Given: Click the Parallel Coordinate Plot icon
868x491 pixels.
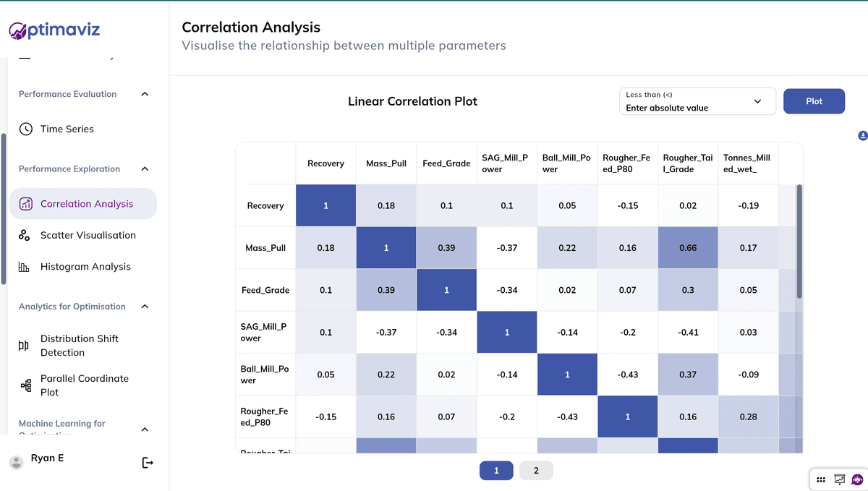Looking at the screenshot, I should pyautogui.click(x=26, y=385).
